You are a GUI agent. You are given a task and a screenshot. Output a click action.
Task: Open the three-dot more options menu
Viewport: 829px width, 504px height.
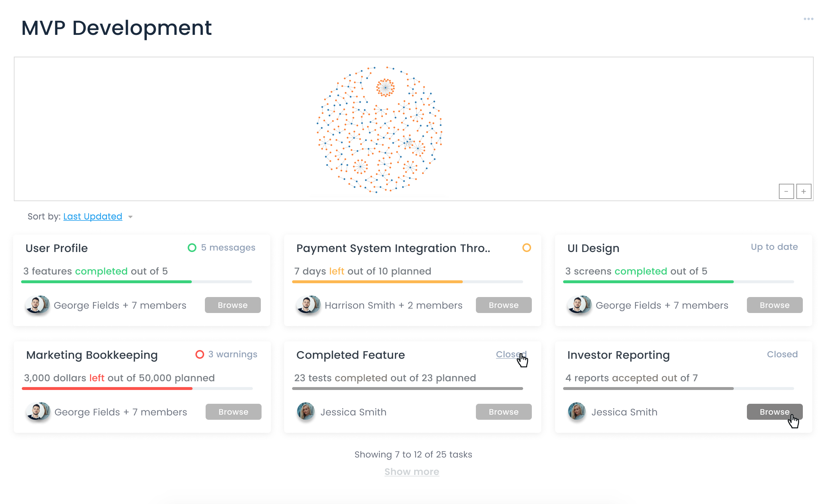pyautogui.click(x=808, y=19)
